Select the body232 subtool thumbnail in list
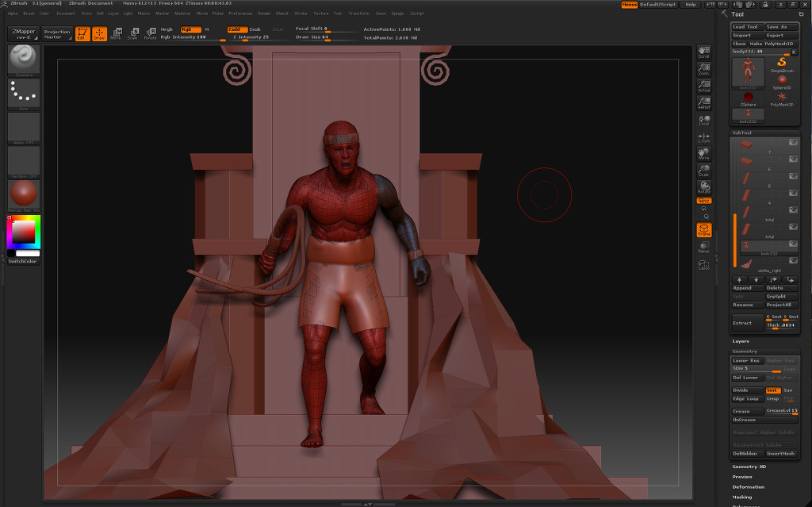Screen dimensions: 812x507 746,246
